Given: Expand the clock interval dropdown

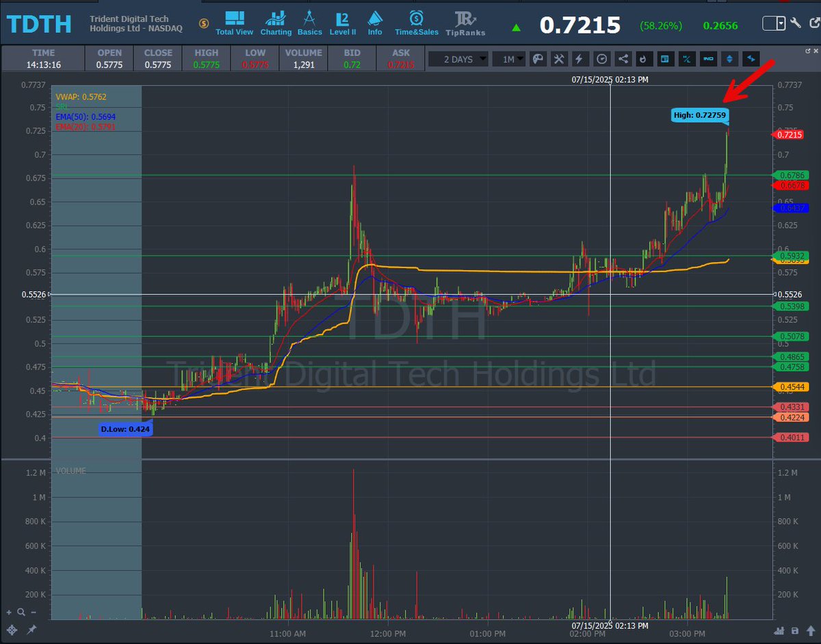Looking at the screenshot, I should tap(601, 59).
